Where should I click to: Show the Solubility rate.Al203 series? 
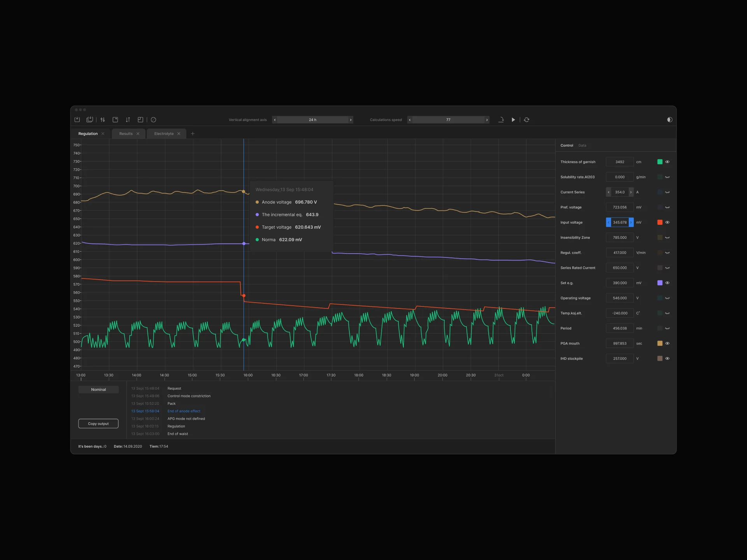667,177
